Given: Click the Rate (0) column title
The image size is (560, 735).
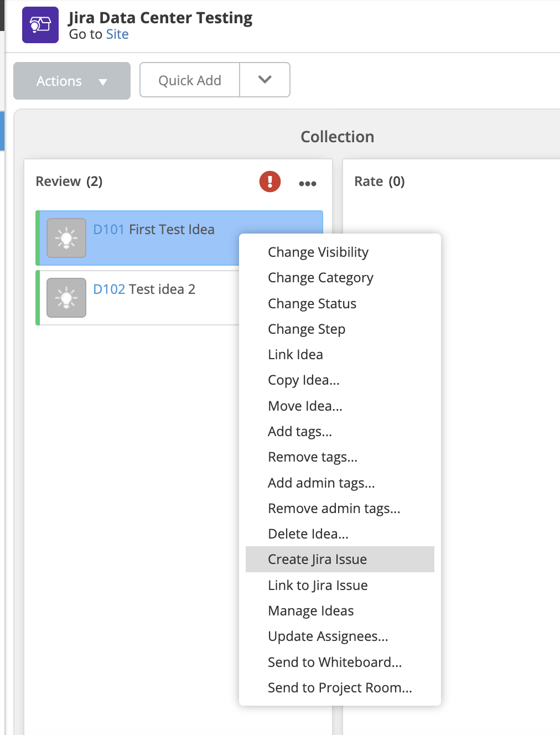Looking at the screenshot, I should [380, 182].
